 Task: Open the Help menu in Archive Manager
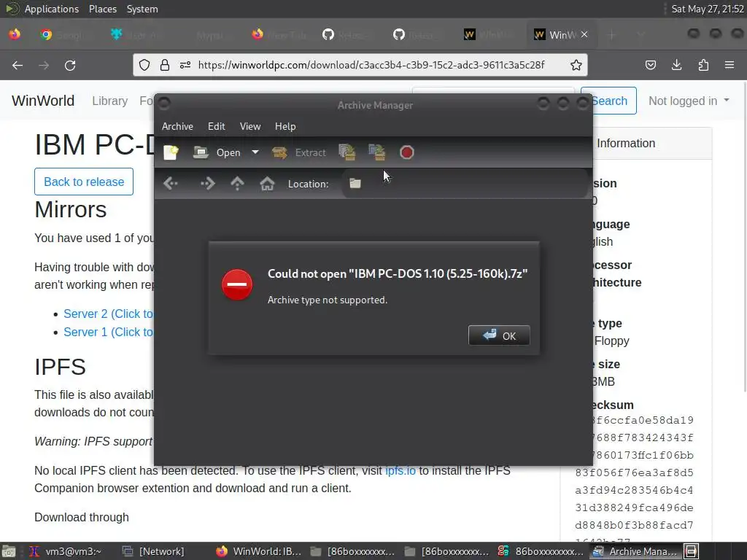pos(285,126)
